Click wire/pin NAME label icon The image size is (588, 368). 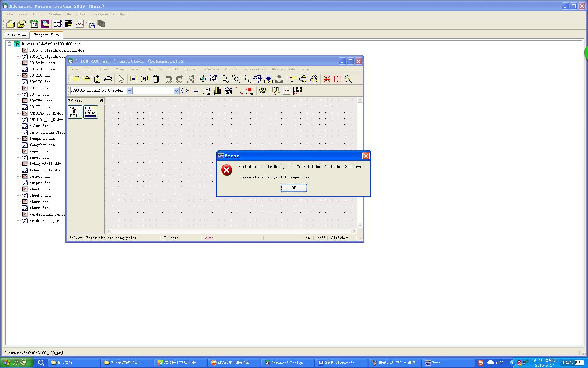[250, 91]
